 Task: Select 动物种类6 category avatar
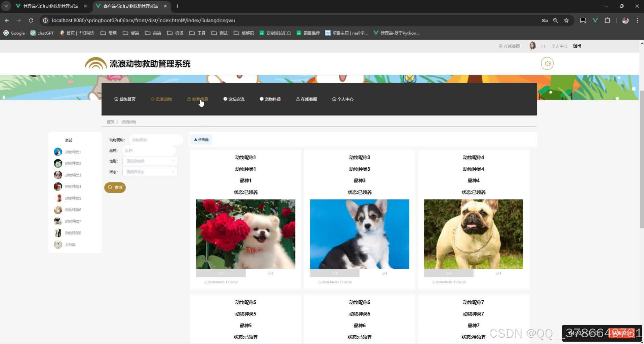click(58, 210)
